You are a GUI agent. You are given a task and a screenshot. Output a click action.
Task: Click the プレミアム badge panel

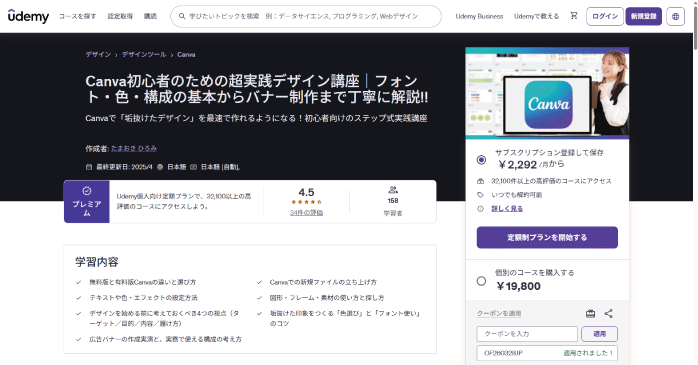[x=87, y=202]
